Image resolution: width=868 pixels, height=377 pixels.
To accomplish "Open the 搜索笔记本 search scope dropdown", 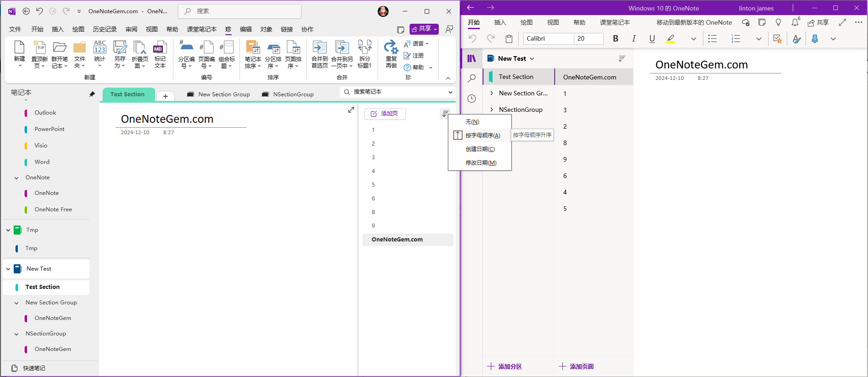I will click(451, 92).
